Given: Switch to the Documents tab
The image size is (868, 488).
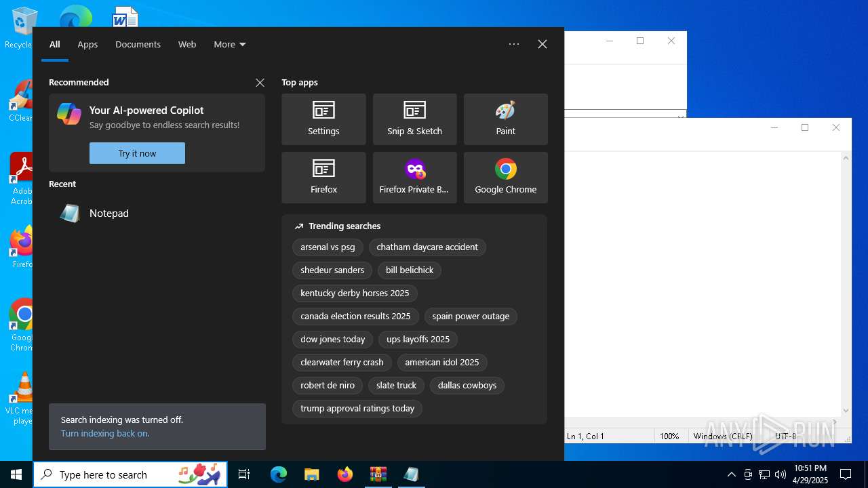Looking at the screenshot, I should pyautogui.click(x=138, y=44).
